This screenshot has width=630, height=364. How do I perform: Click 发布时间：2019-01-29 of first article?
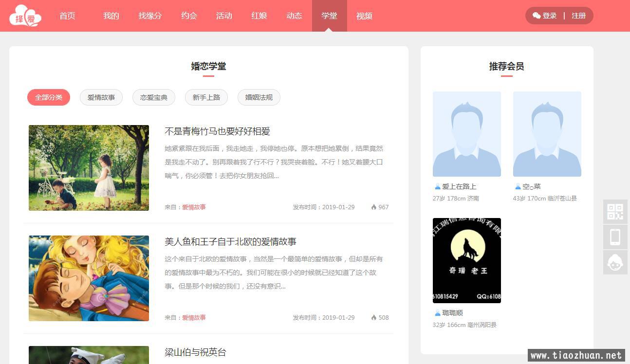(324, 207)
